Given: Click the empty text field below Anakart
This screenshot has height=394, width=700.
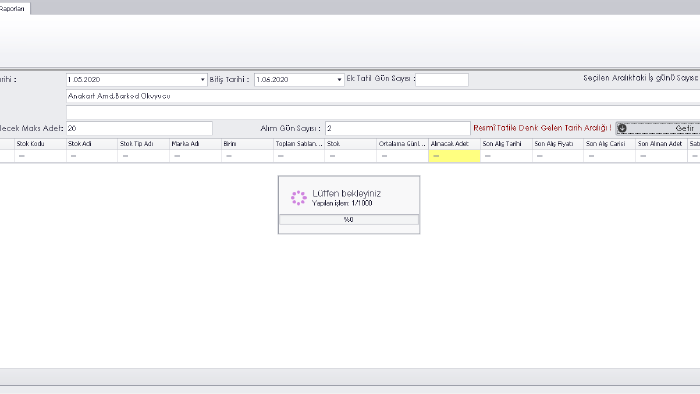Looking at the screenshot, I should pos(383,112).
